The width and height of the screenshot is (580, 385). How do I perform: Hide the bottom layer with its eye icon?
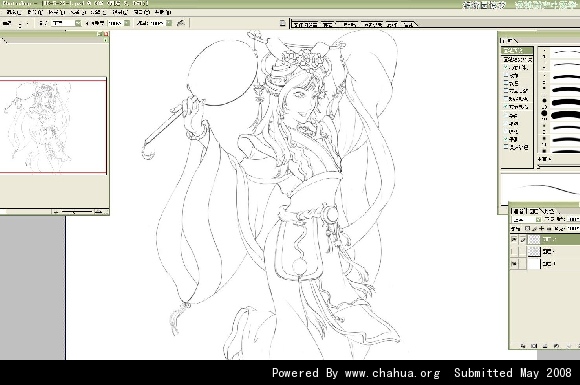pos(514,264)
